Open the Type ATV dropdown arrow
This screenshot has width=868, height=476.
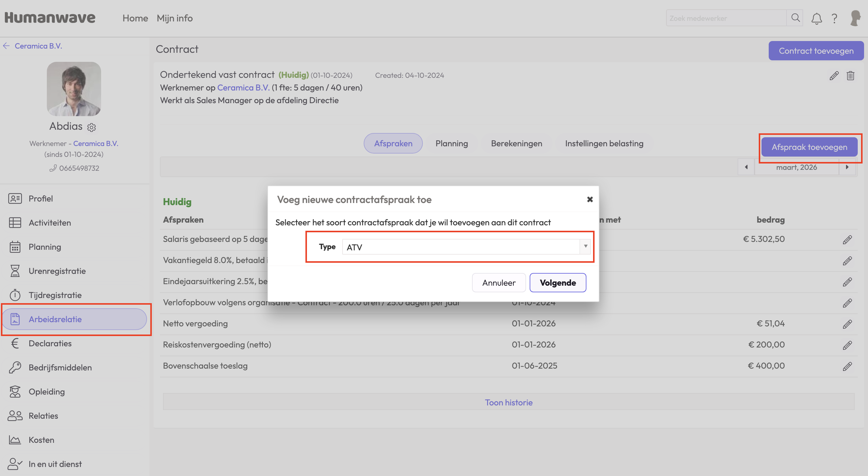click(585, 246)
